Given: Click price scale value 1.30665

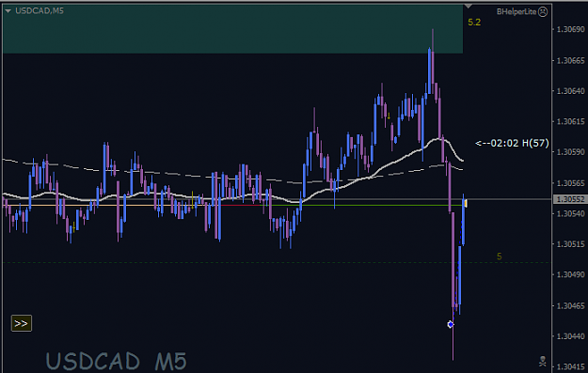Looking at the screenshot, I should coord(571,61).
